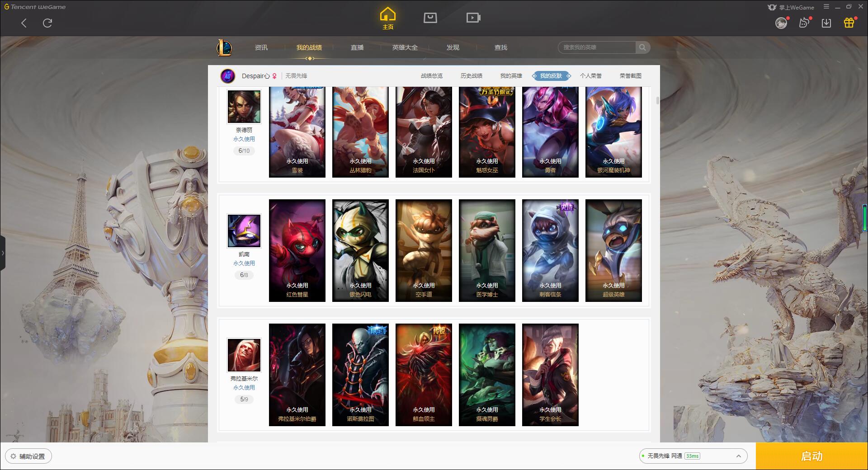Click the search magnifier button

[x=642, y=47]
